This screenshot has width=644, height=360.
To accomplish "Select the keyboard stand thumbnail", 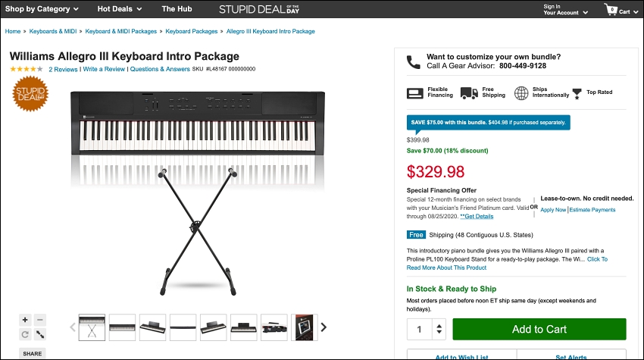I will (x=92, y=327).
